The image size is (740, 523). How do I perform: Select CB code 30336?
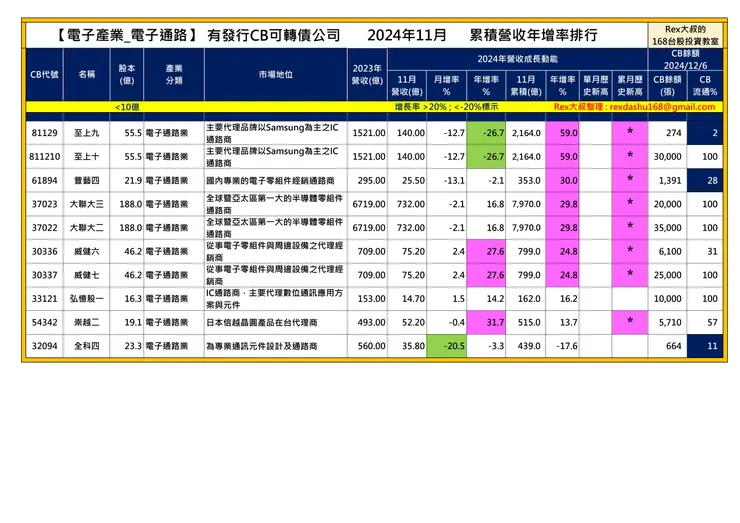coord(44,251)
